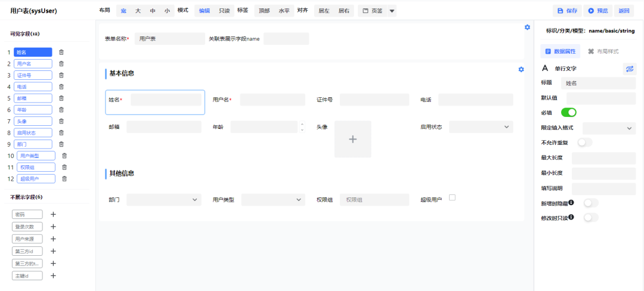Image resolution: width=644 pixels, height=291 pixels.
Task: Click the 年龄 number stepper arrows
Action: [x=302, y=127]
